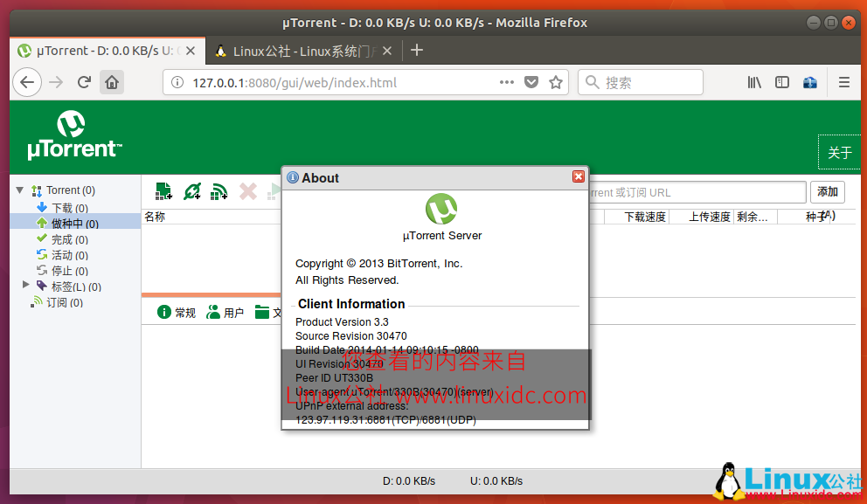
Task: Select Torrent (0) in sidebar
Action: pyautogui.click(x=70, y=190)
